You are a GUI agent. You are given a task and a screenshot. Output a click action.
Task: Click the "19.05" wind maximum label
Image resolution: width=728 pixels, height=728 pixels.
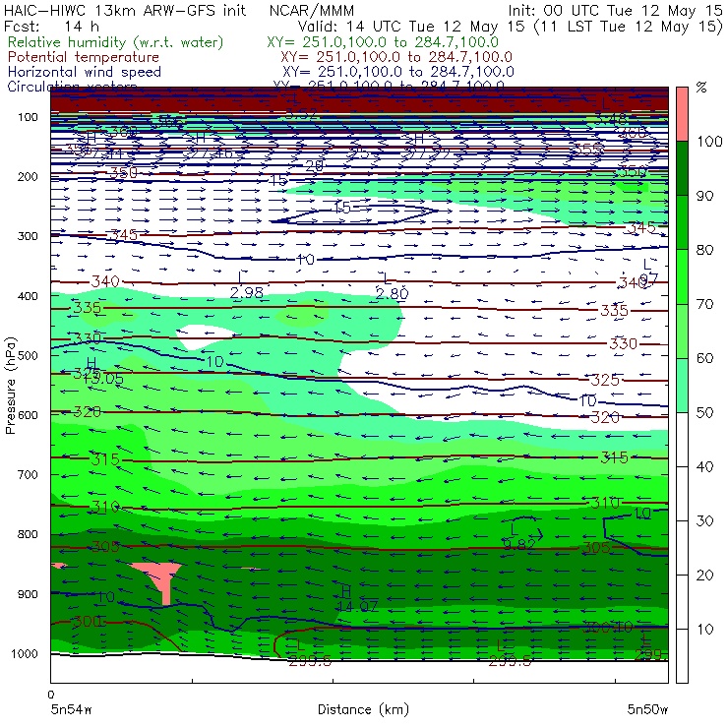tap(103, 379)
